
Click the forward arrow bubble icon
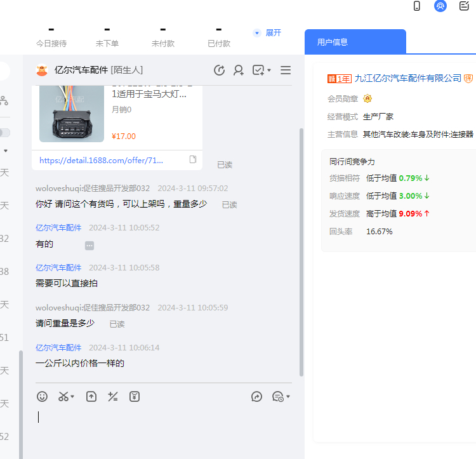[x=256, y=396]
